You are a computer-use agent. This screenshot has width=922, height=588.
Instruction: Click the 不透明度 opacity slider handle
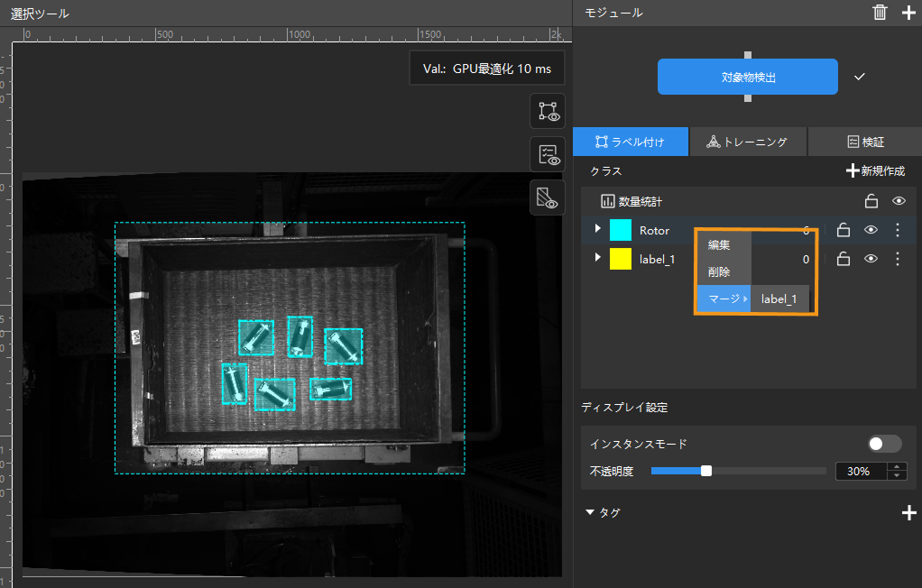(x=706, y=471)
